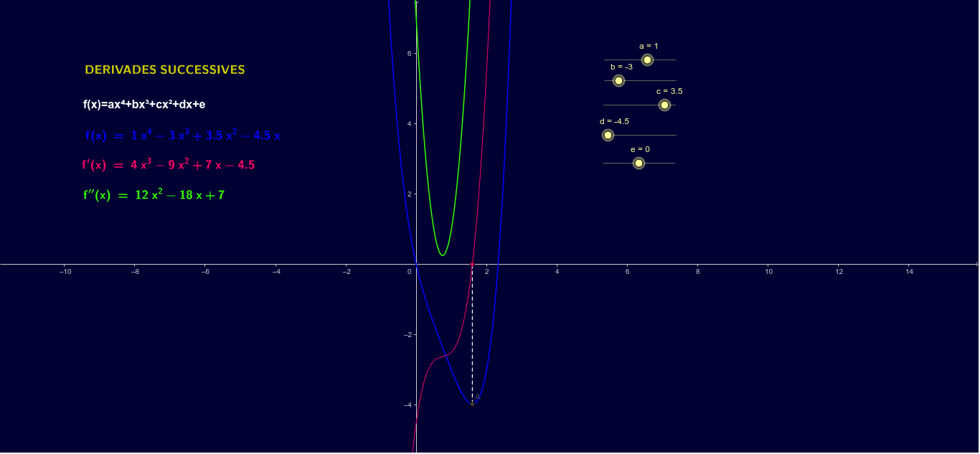Viewport: 980px width, 454px height.
Task: Select the blue f(x) equation text
Action: [x=182, y=135]
